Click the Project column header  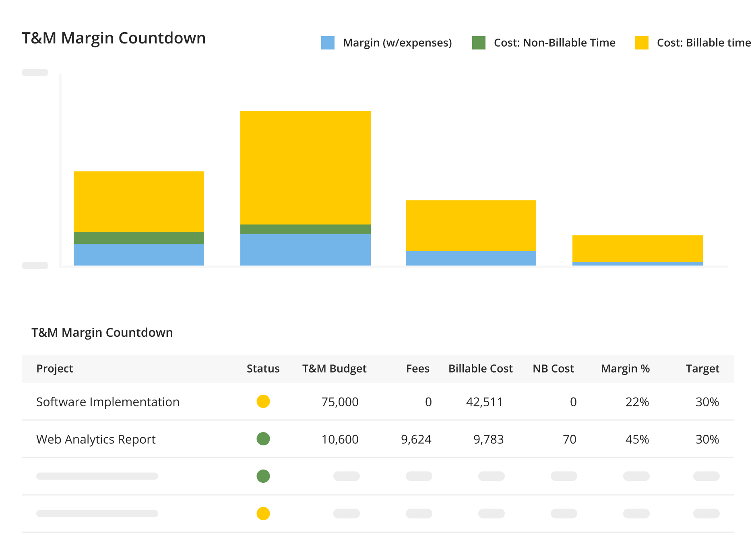click(x=55, y=368)
